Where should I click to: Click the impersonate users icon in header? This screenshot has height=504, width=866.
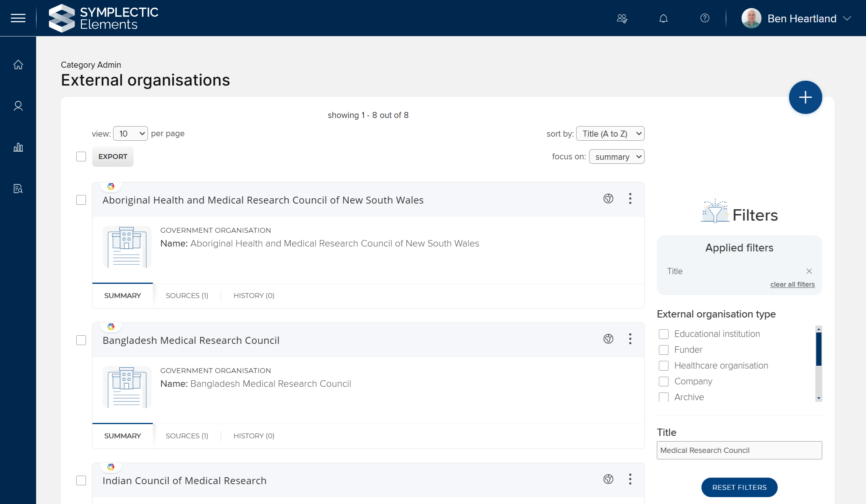coord(622,18)
